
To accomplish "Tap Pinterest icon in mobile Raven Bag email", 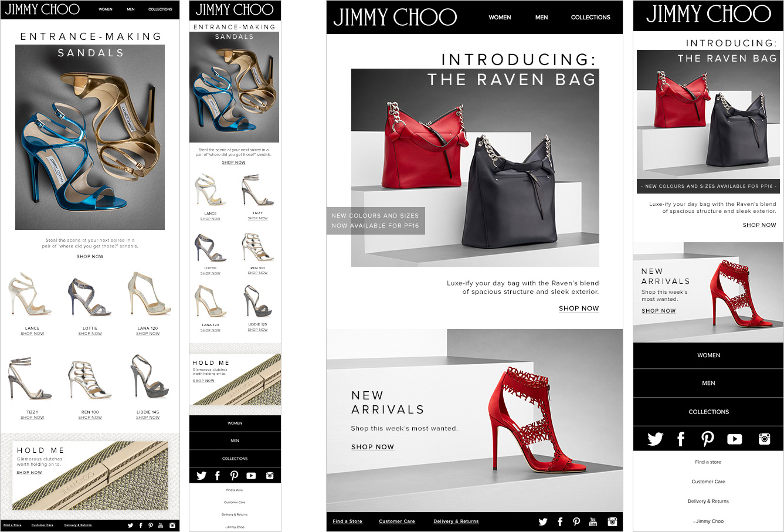I will coord(708,439).
